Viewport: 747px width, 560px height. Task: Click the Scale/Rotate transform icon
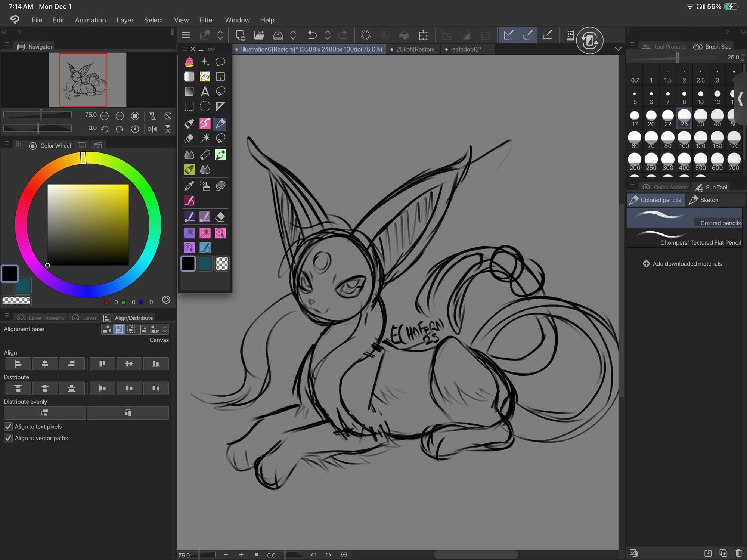(x=423, y=35)
